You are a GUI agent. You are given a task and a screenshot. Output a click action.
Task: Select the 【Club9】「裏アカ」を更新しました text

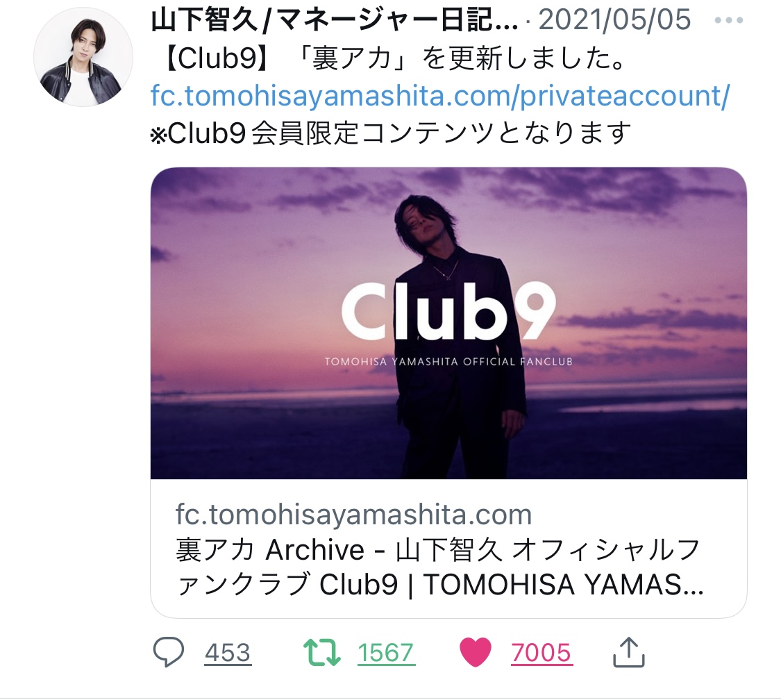394,59
